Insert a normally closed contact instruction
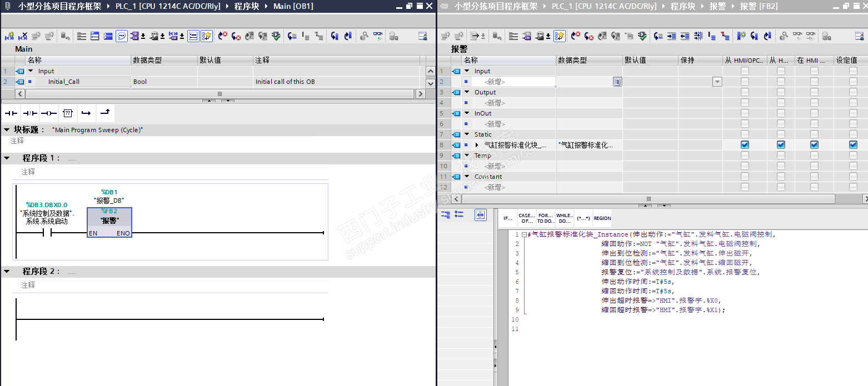 [x=30, y=113]
